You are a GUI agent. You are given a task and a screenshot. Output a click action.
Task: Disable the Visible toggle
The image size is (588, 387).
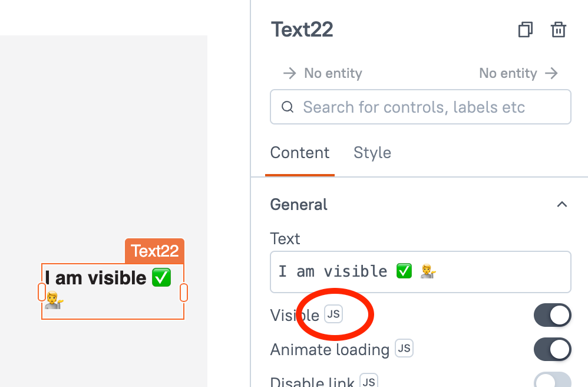pos(552,314)
